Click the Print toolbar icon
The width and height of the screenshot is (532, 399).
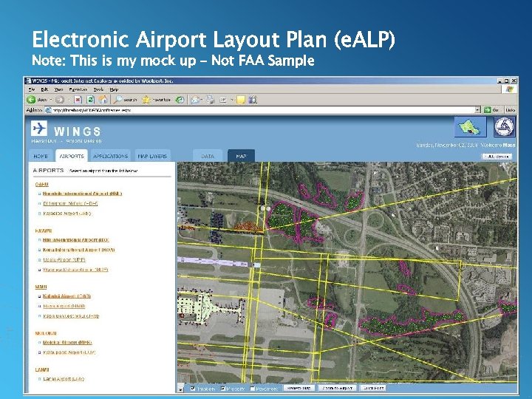click(210, 100)
